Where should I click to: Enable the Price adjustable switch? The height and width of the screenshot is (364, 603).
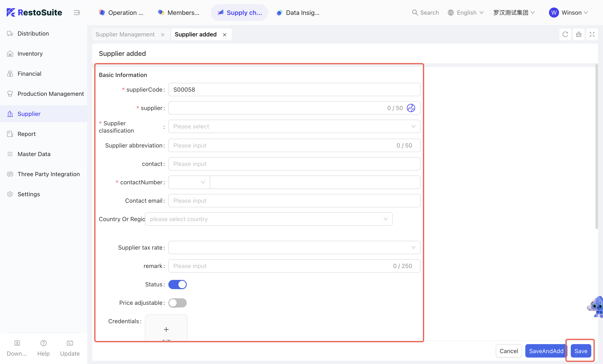tap(177, 303)
